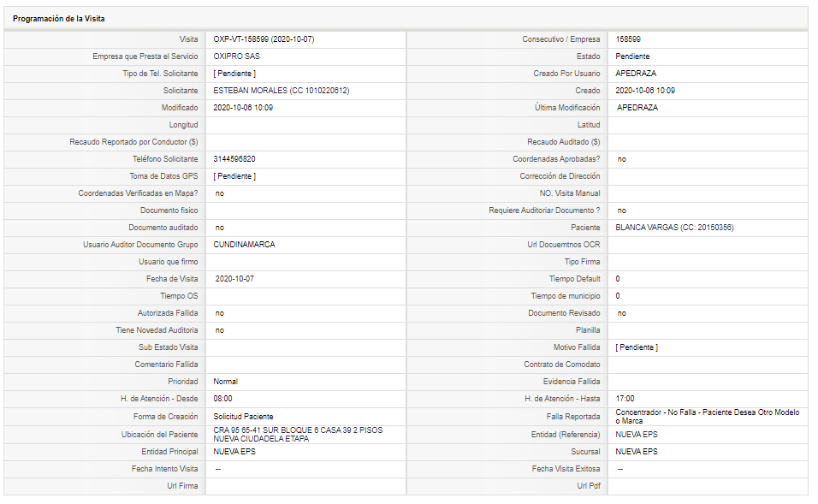Select label 'Requiere Auditoriar Documento ?'

click(544, 210)
